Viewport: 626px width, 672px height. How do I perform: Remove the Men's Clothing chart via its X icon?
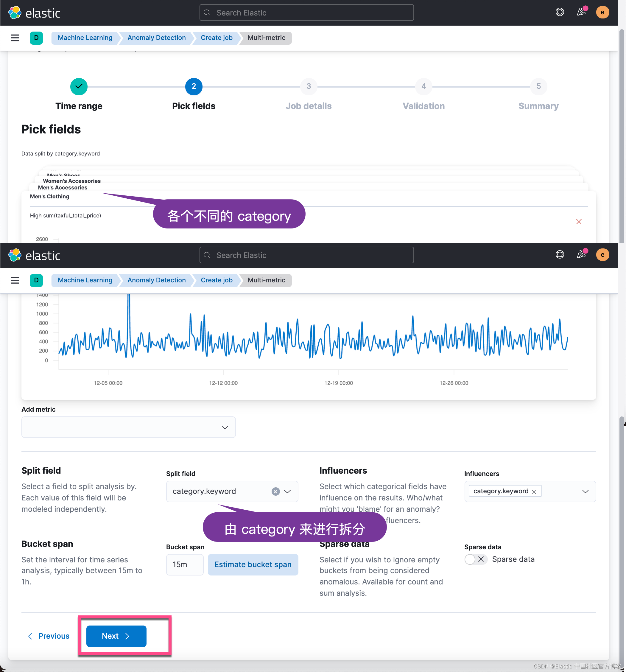click(579, 222)
